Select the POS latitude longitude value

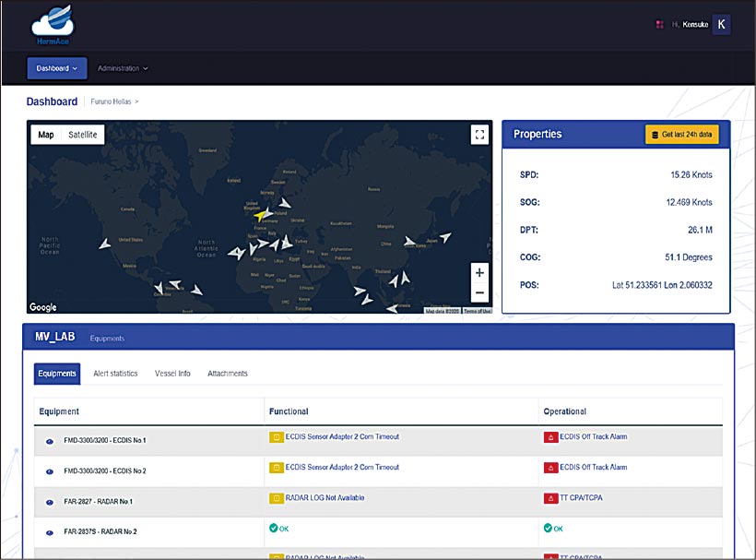662,285
